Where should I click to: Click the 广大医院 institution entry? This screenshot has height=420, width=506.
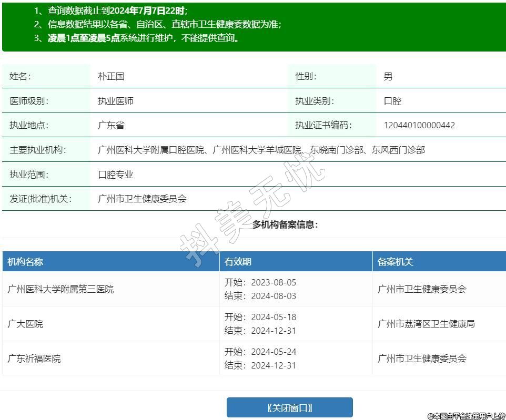25,324
